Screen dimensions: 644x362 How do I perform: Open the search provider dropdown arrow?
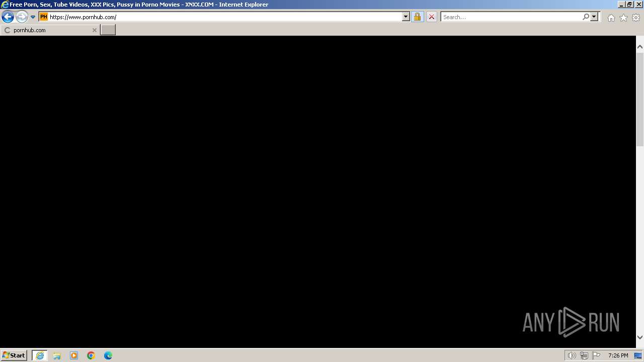(594, 17)
